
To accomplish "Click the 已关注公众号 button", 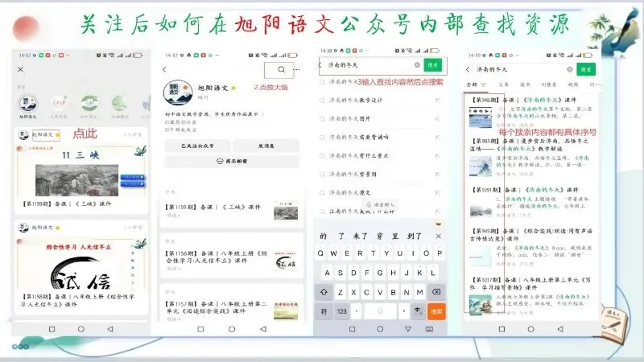I will 197,146.
